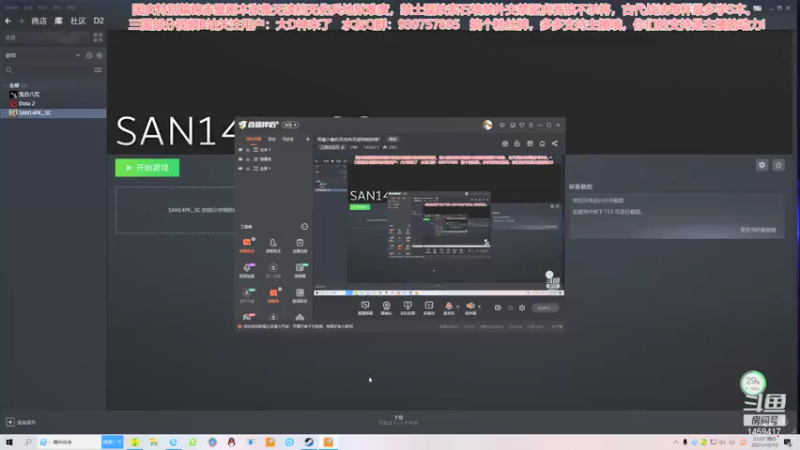The width and height of the screenshot is (800, 450).
Task: Select SAN14PK_SC in the library game list
Action: pyautogui.click(x=53, y=113)
